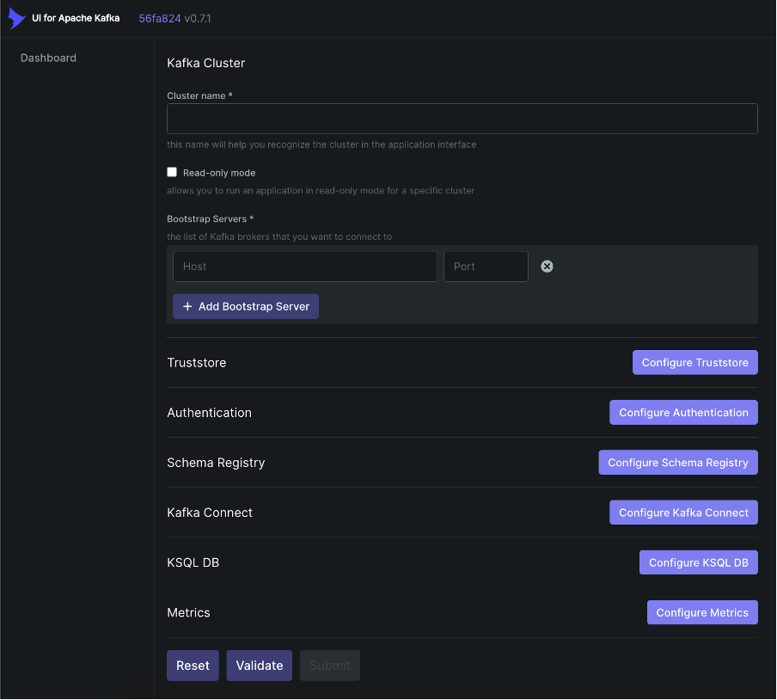This screenshot has height=700, width=777.
Task: Click the Bootstrap Servers label
Action: coord(210,218)
